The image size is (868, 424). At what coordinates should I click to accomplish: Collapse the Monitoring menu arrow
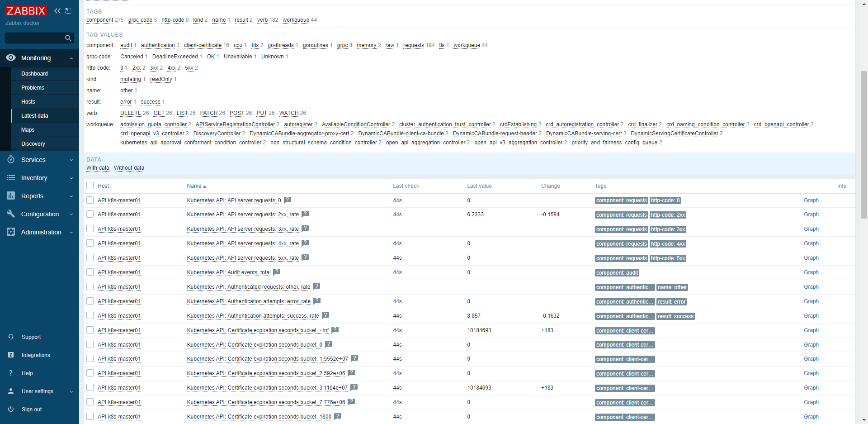(71, 58)
